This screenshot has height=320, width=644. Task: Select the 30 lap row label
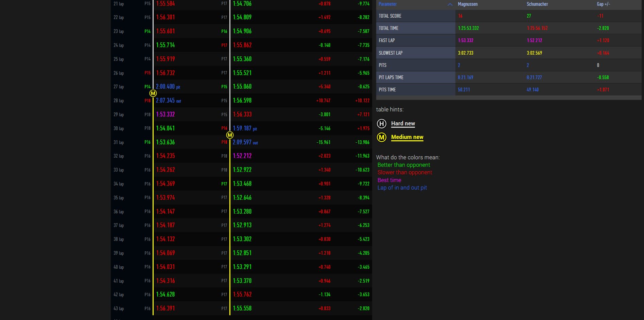[x=119, y=129]
